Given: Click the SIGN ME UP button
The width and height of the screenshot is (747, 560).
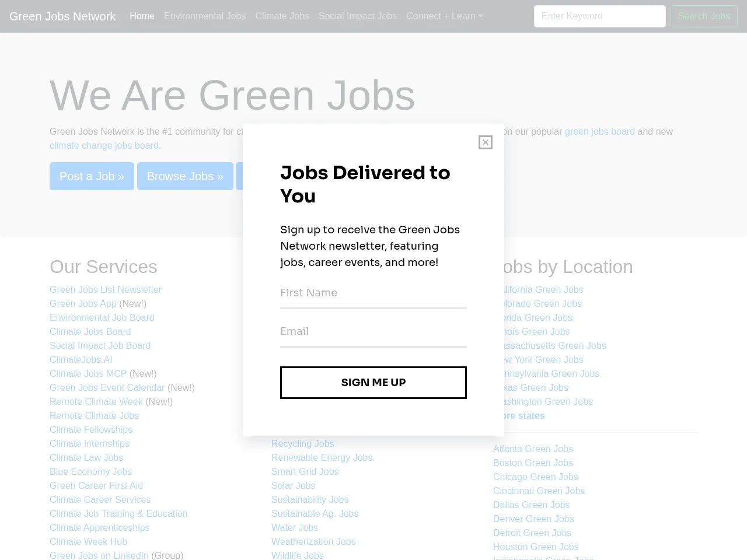Looking at the screenshot, I should pyautogui.click(x=373, y=383).
